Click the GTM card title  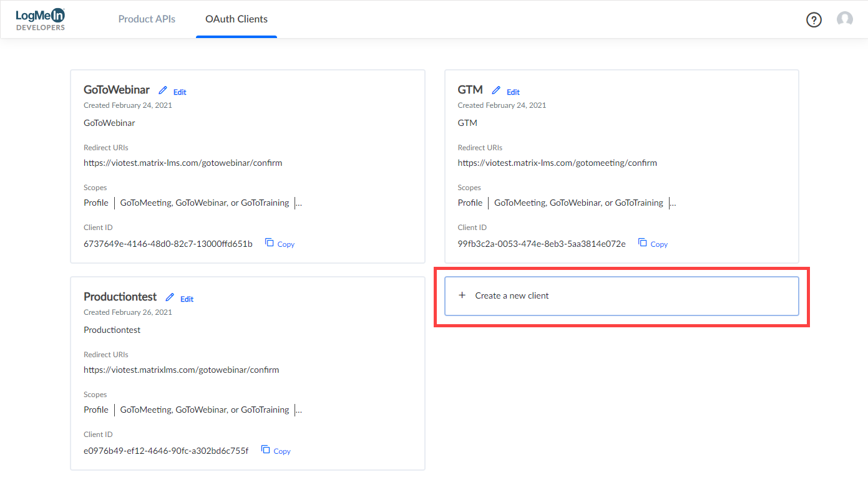[471, 90]
